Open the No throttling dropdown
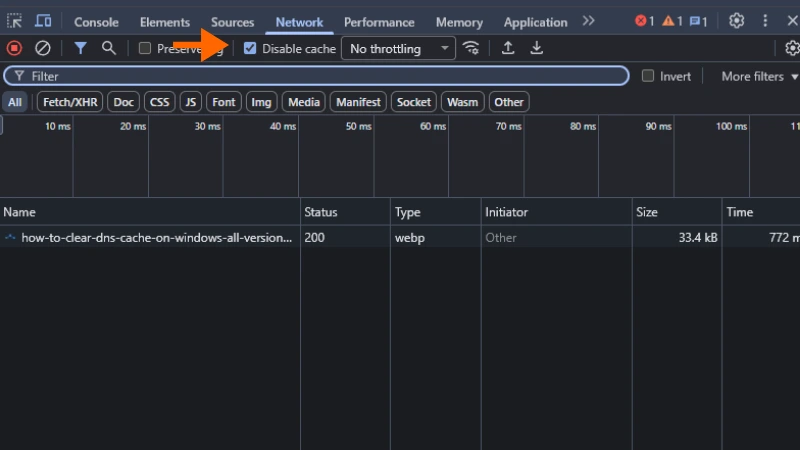The image size is (800, 450). 398,48
